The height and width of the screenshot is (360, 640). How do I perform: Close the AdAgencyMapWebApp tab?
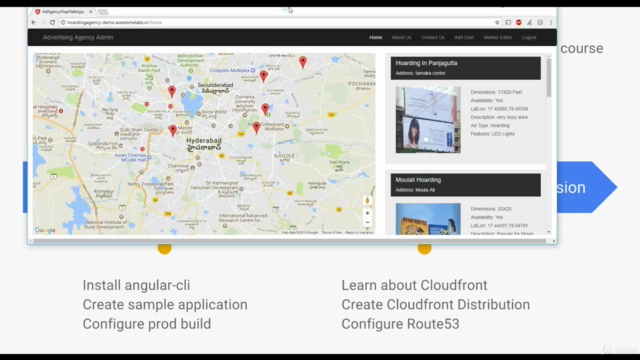pos(91,11)
